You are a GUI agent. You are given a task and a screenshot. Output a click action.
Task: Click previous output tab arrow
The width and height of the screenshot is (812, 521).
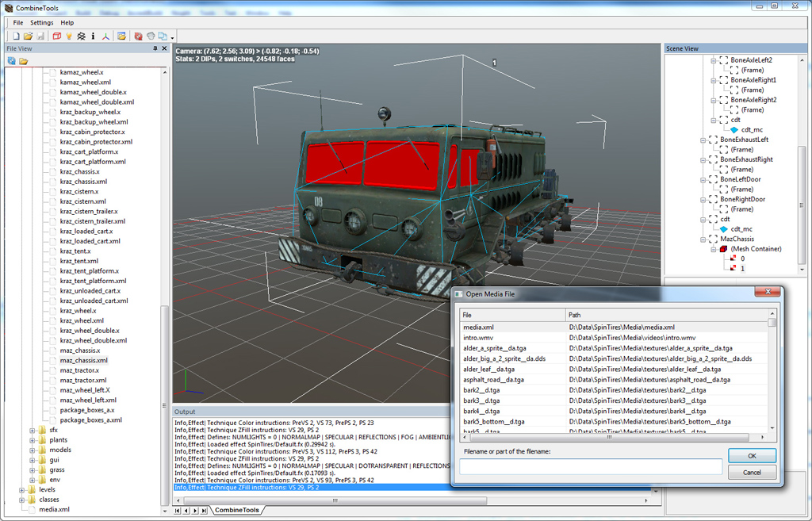coord(186,511)
